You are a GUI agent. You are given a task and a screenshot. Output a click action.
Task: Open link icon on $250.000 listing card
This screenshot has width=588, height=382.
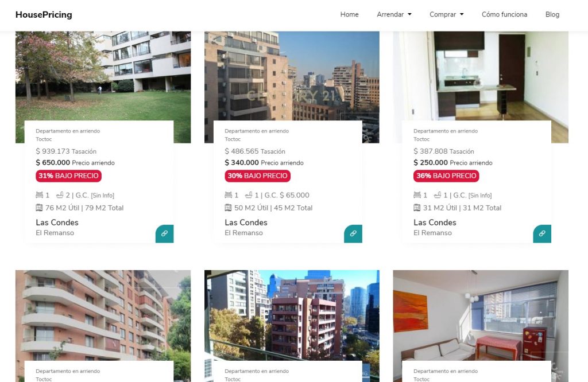(542, 233)
